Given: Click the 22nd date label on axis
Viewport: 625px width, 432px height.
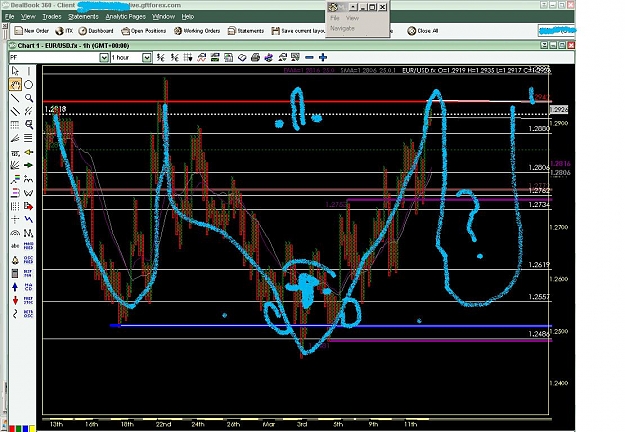Looking at the screenshot, I should click(x=163, y=424).
